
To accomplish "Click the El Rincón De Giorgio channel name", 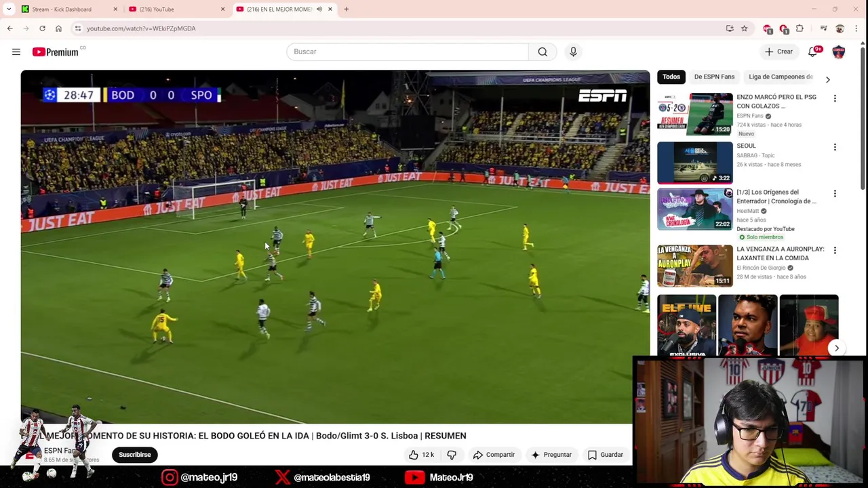I will tap(762, 268).
